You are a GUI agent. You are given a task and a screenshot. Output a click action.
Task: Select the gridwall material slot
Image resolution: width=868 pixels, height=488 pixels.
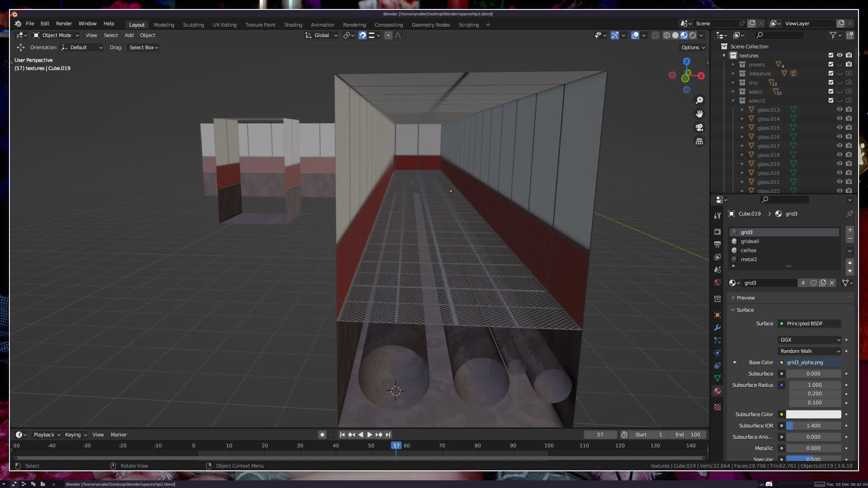pyautogui.click(x=750, y=241)
